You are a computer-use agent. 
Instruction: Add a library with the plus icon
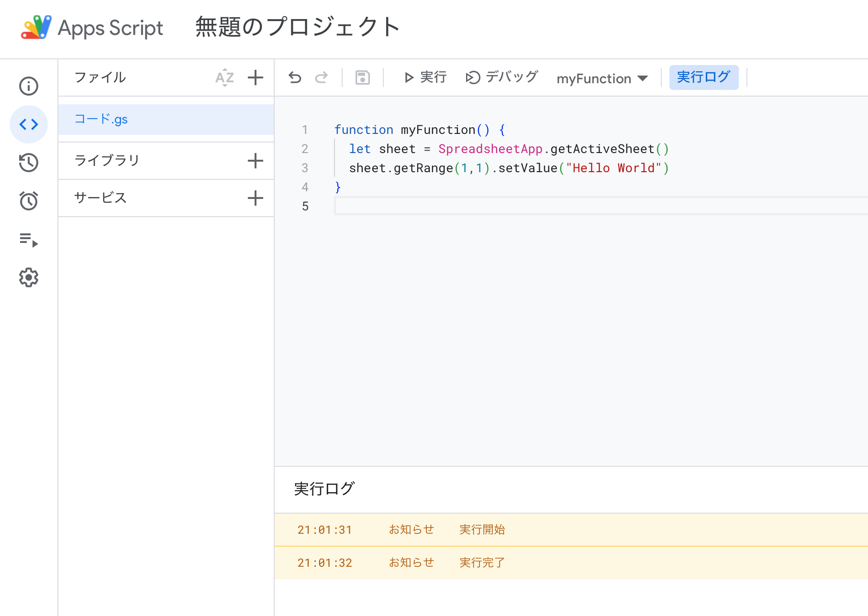coord(255,161)
